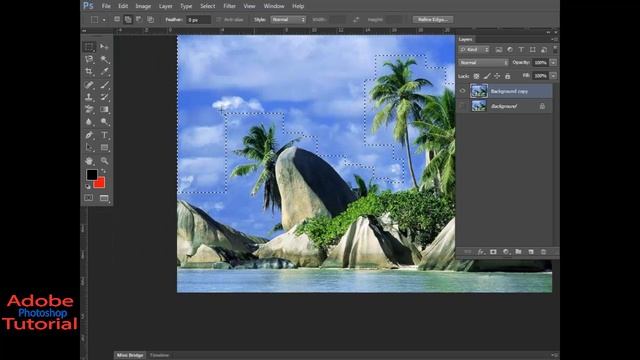The height and width of the screenshot is (360, 640).
Task: Choose New selection mode in options bar
Action: pyautogui.click(x=117, y=19)
